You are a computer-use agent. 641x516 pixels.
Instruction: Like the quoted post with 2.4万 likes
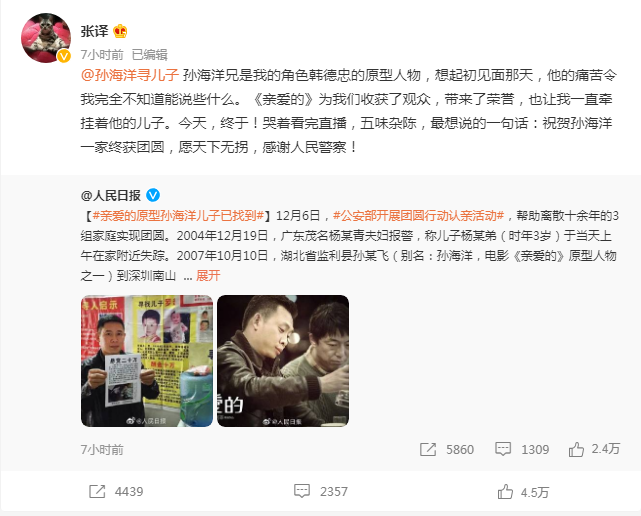click(x=576, y=449)
